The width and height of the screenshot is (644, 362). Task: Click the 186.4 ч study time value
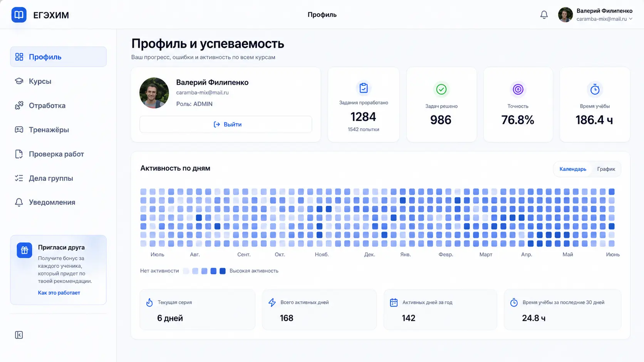[594, 120]
